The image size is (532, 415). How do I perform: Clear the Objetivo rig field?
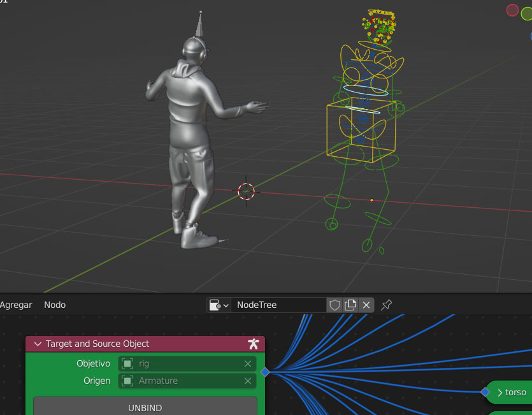[248, 364]
